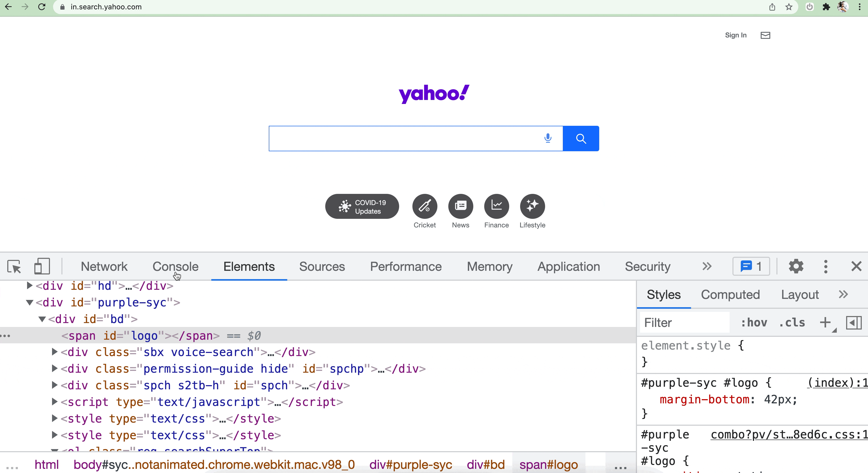Open the Cricket shortcut icon
This screenshot has height=473, width=868.
pyautogui.click(x=425, y=206)
